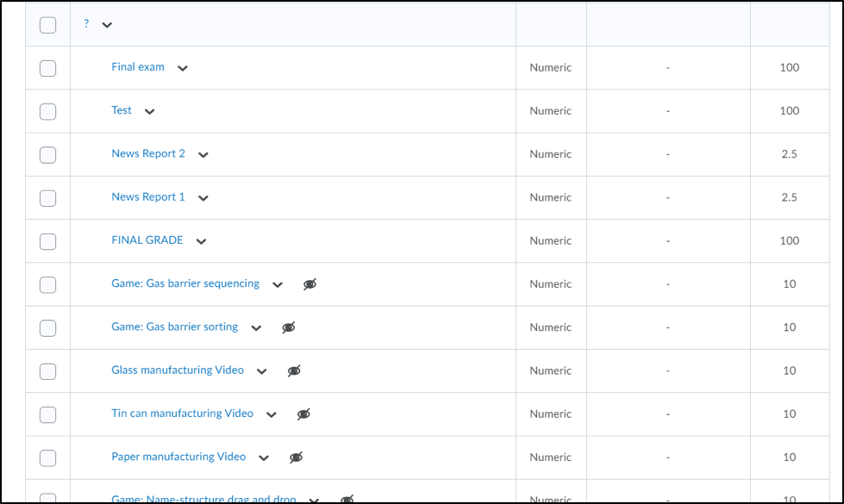Open the News Report 2 link
The width and height of the screenshot is (844, 504).
tap(148, 153)
